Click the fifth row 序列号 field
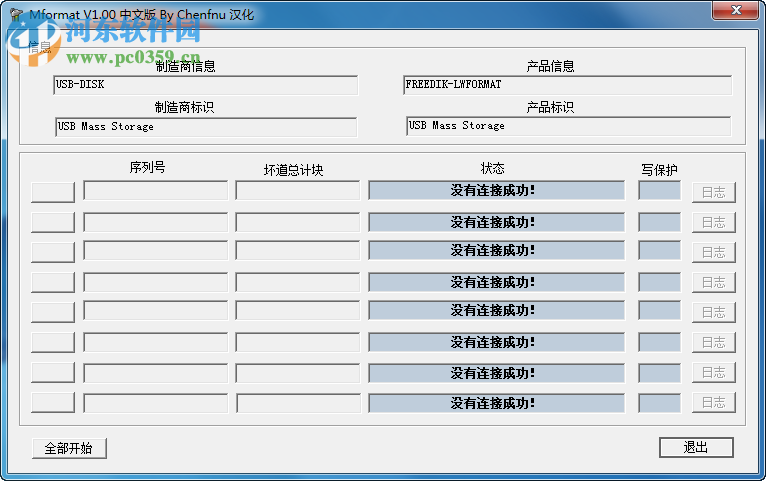766x481 pixels. pos(155,311)
